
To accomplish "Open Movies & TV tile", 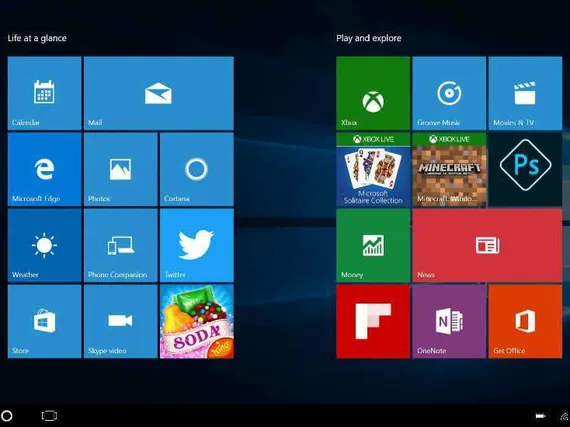I will 525,93.
